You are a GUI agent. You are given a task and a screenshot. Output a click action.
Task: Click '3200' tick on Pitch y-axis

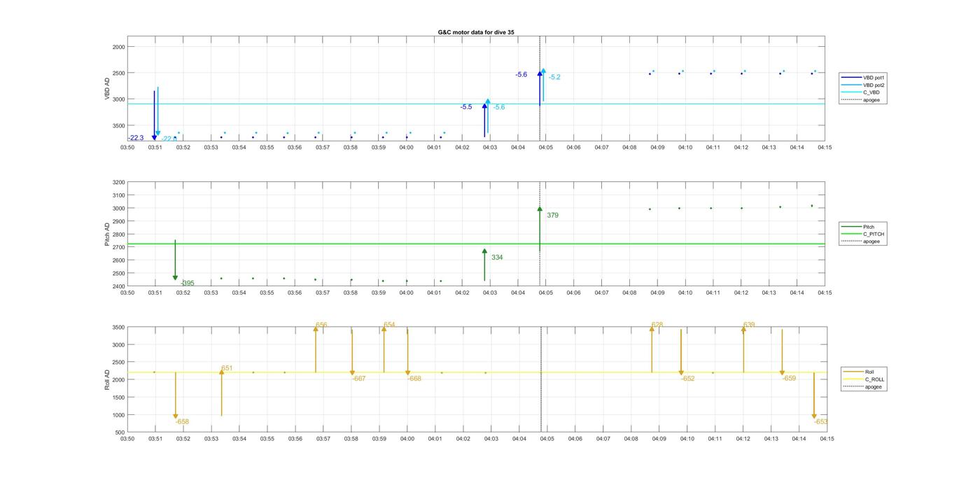118,183
